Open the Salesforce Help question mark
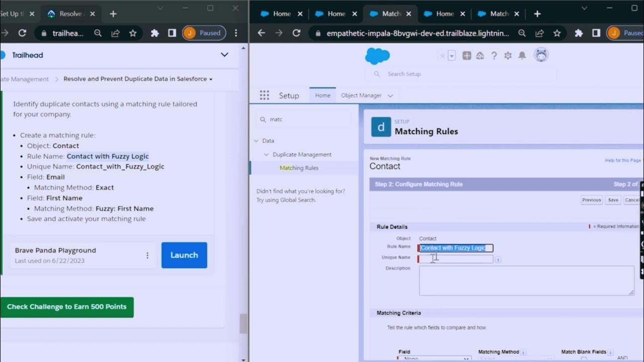This screenshot has width=644, height=362. [494, 56]
